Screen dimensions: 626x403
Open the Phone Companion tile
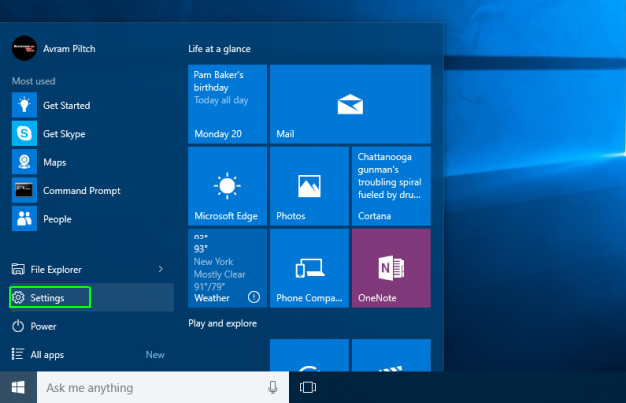point(309,268)
